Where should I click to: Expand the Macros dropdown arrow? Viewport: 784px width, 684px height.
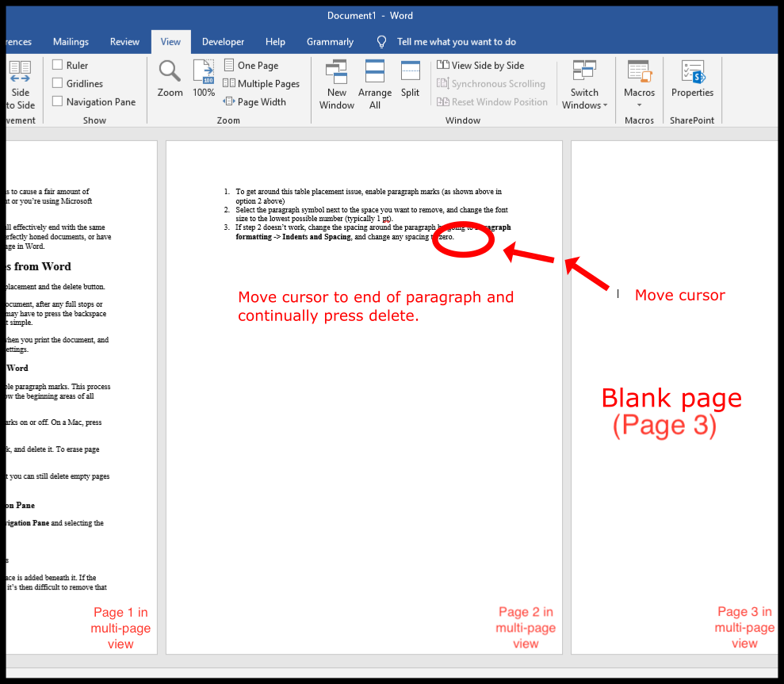point(639,105)
